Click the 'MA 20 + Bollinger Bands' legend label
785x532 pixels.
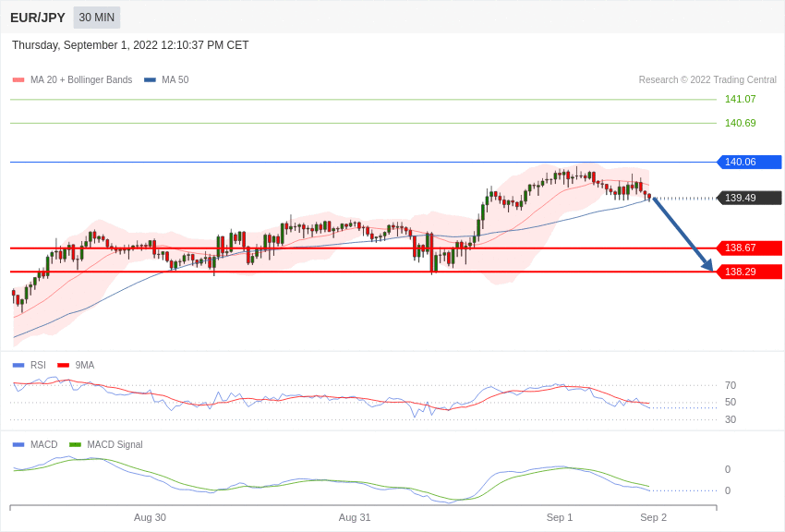coord(81,80)
